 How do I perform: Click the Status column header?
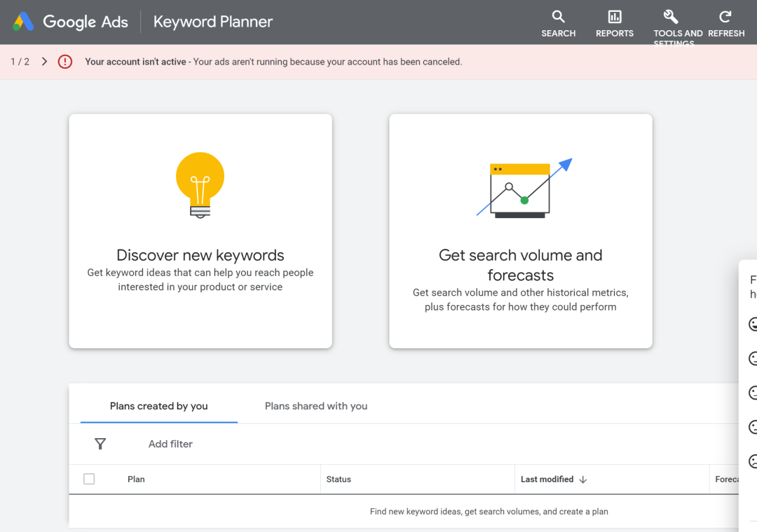pos(339,479)
